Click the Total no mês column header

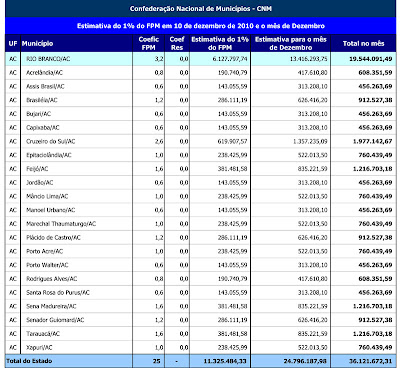(x=364, y=44)
